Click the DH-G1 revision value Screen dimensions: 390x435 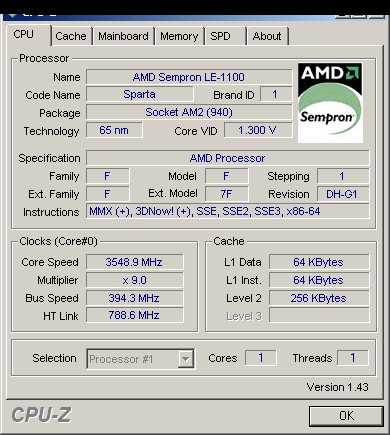pos(343,194)
